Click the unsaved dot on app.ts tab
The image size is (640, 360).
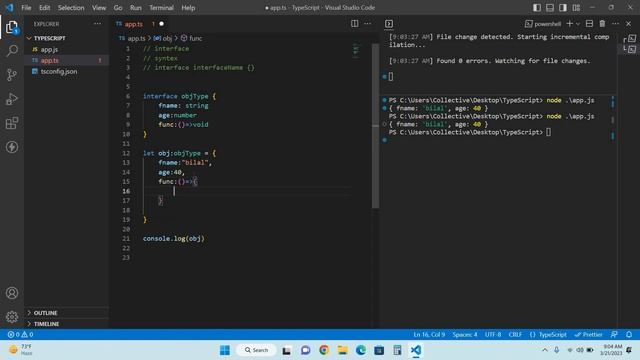(162, 24)
